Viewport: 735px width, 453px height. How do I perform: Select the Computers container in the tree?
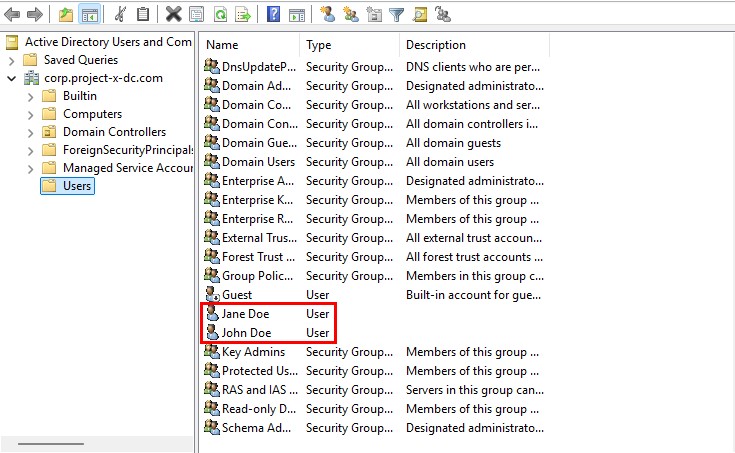tap(92, 114)
